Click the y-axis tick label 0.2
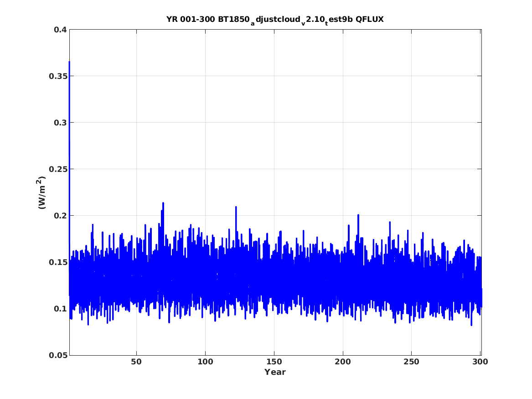The image size is (532, 399). tap(60, 215)
